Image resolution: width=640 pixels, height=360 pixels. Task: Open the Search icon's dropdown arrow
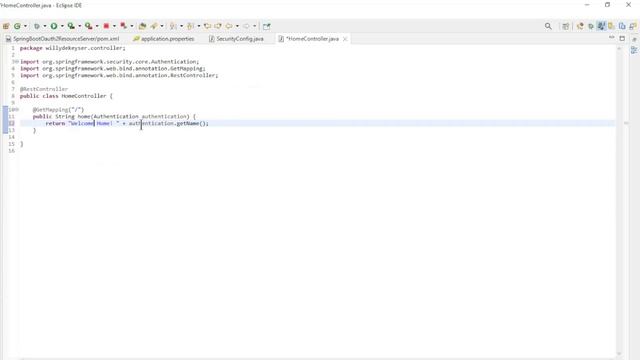[x=162, y=26]
